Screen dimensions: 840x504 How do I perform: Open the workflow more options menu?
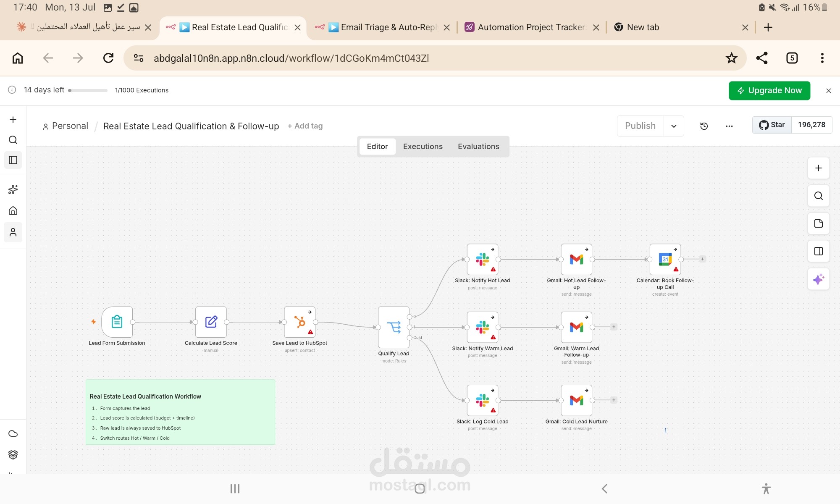tap(730, 126)
